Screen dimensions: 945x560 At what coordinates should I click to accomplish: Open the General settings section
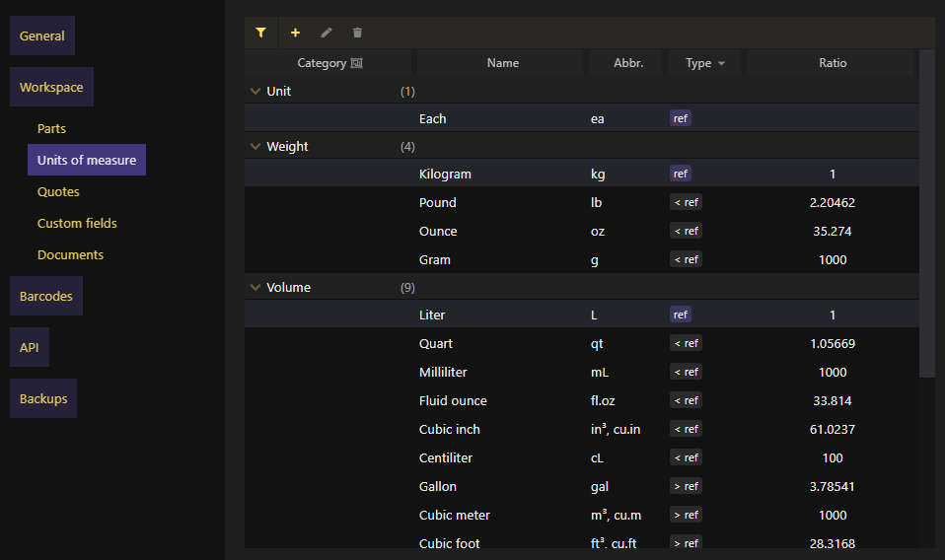pyautogui.click(x=42, y=35)
